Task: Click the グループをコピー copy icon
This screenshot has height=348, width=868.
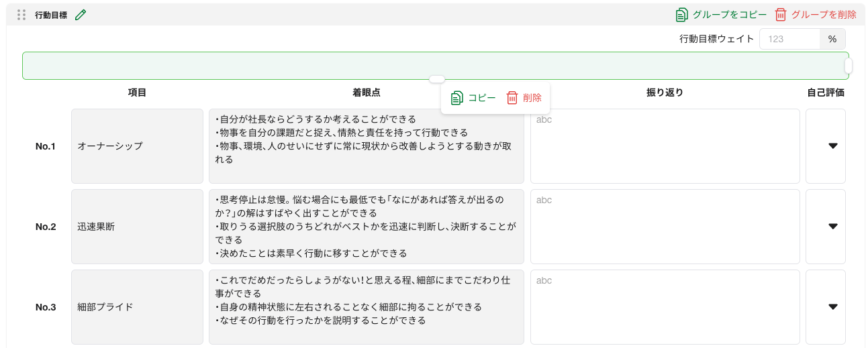Action: coord(681,15)
